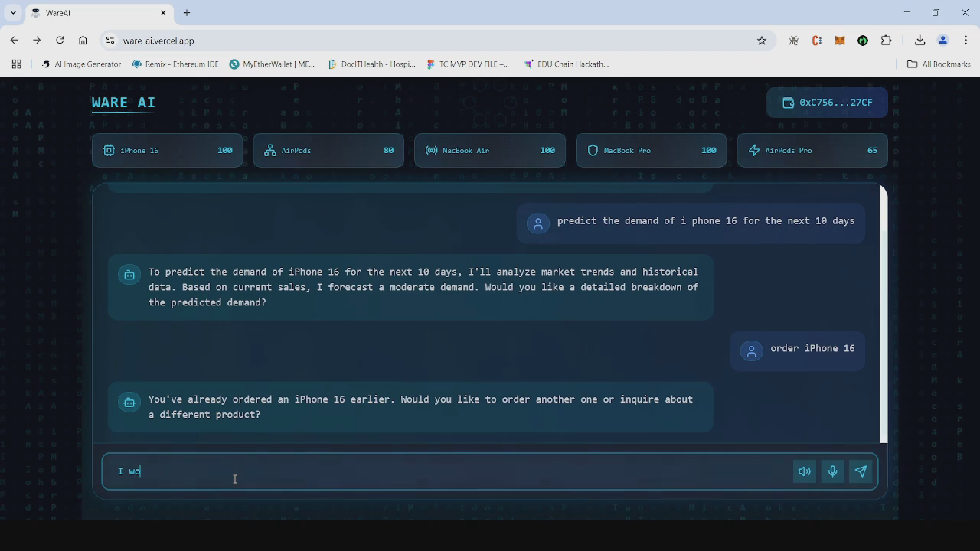
Task: Click the iPhone 16 chip icon
Action: 109,150
